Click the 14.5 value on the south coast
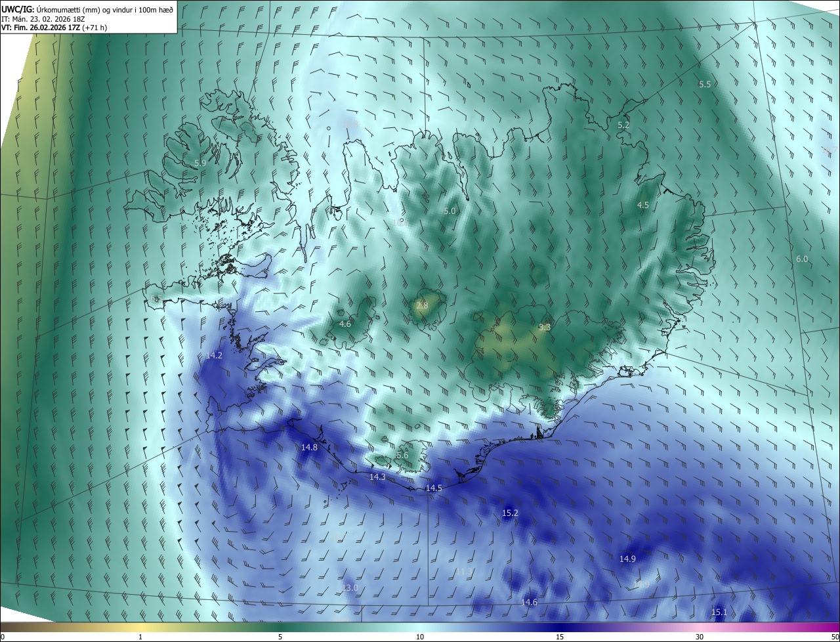The height and width of the screenshot is (642, 840). [434, 488]
